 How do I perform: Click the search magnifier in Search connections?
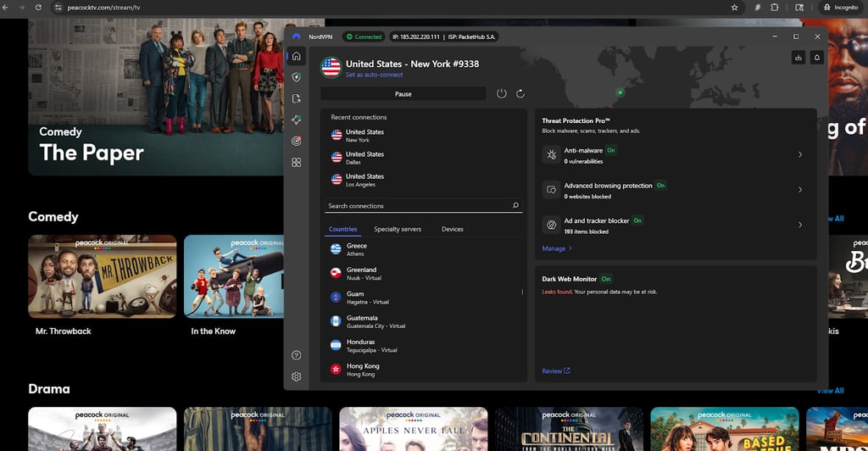515,205
